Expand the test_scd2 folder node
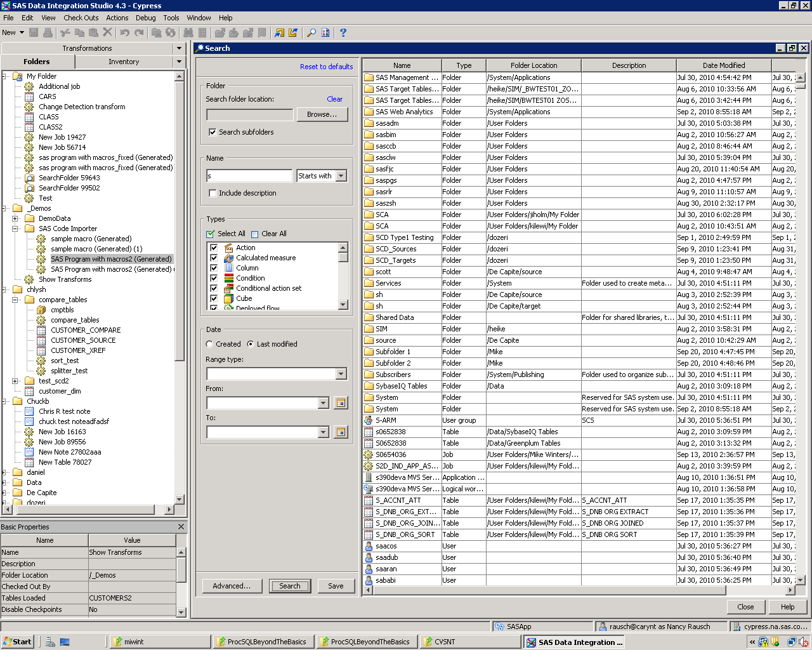This screenshot has height=650, width=812. [15, 381]
